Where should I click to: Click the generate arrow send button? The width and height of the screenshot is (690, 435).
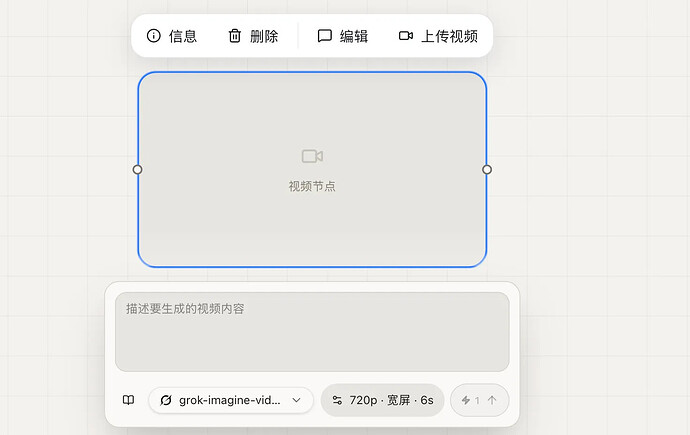[x=480, y=400]
